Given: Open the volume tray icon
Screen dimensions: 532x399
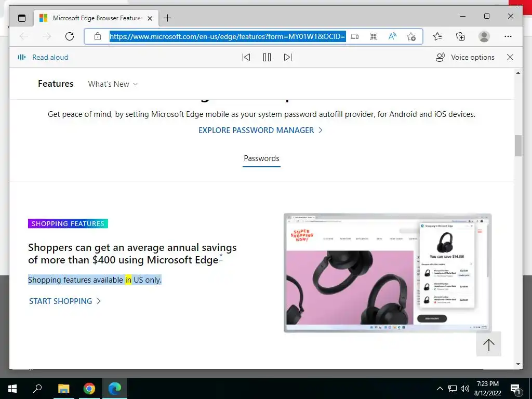Looking at the screenshot, I should (465, 389).
